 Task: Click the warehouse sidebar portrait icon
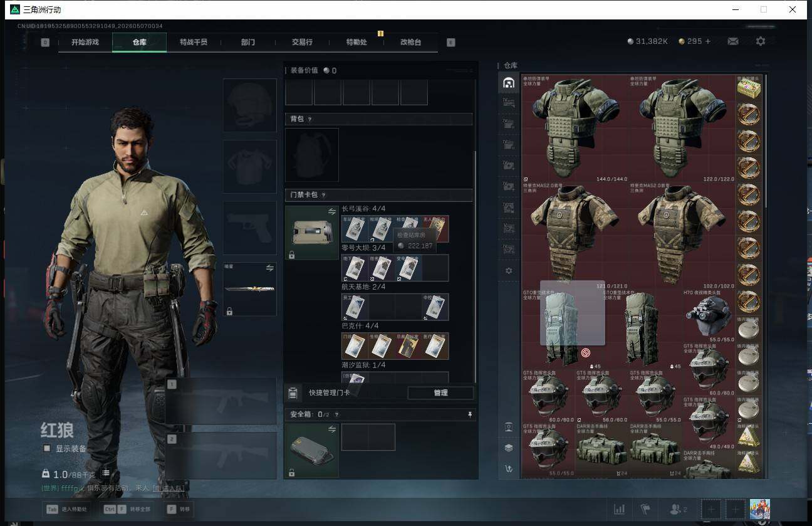[x=509, y=427]
